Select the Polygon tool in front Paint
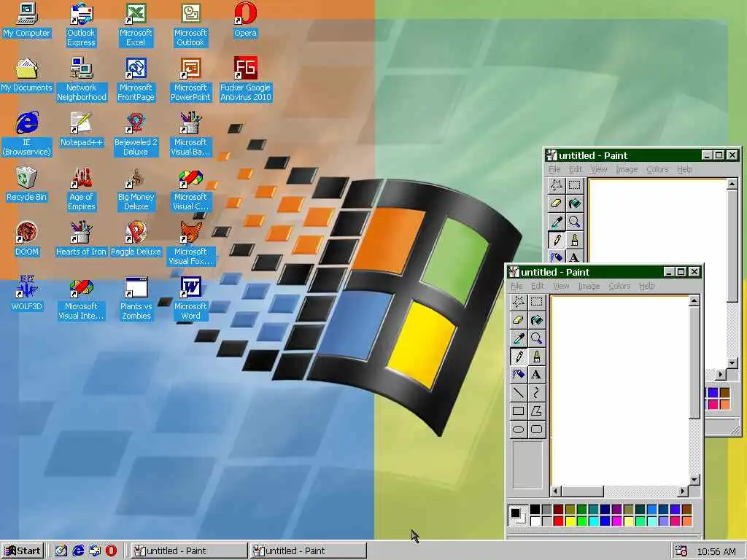The image size is (747, 560). point(536,411)
